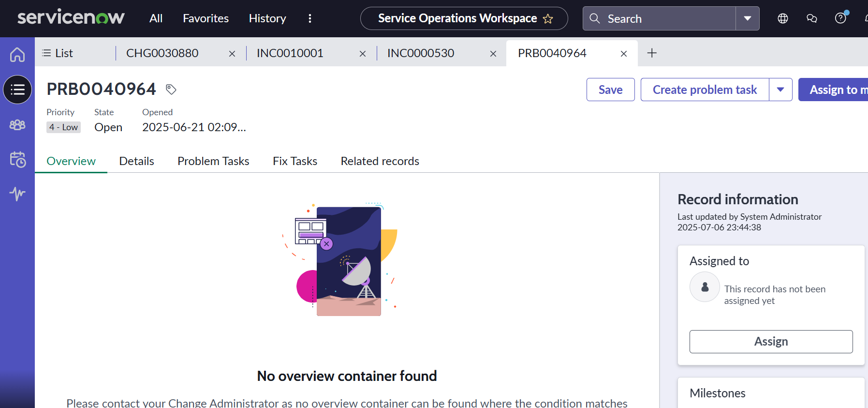Open the Fix Tasks tab
This screenshot has width=868, height=408.
point(295,161)
